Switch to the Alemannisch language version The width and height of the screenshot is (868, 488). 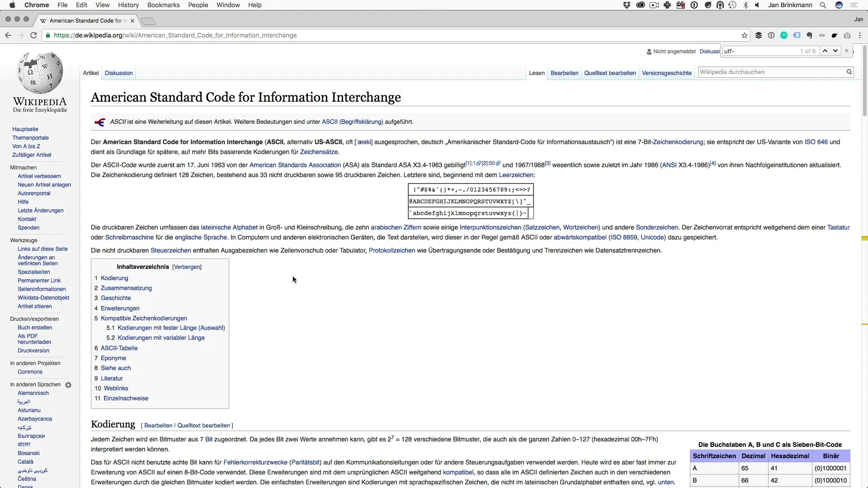pos(33,393)
